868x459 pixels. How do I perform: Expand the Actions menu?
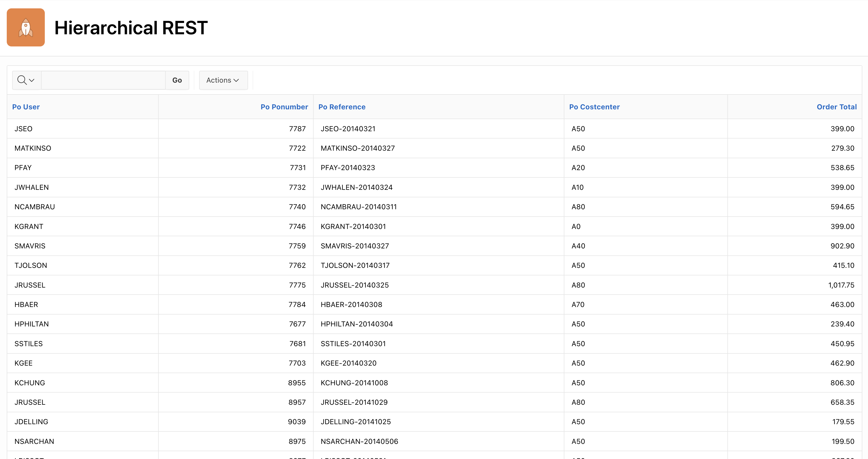223,80
